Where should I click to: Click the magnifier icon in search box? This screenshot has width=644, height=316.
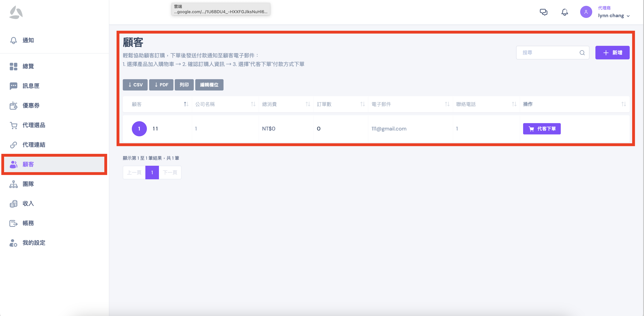582,53
